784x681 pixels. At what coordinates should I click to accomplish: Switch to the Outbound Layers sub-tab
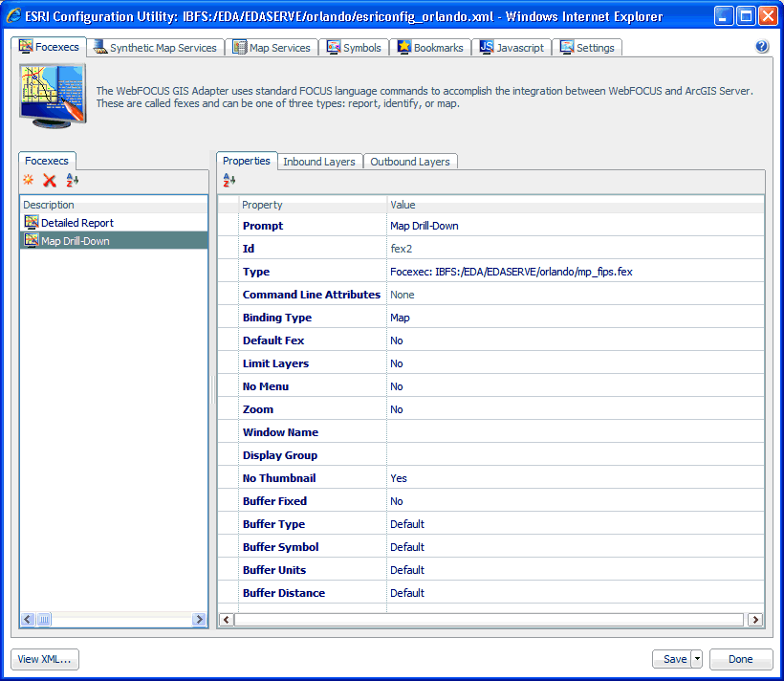click(410, 162)
